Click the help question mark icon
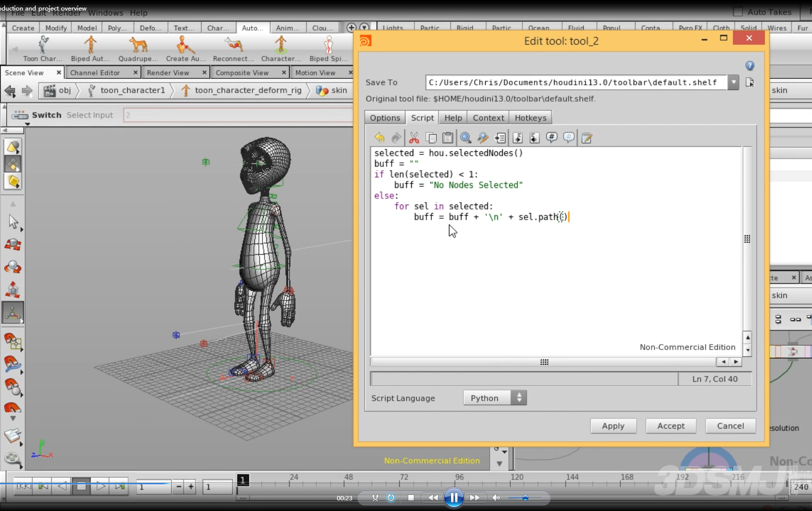The width and height of the screenshot is (812, 511). (x=750, y=65)
